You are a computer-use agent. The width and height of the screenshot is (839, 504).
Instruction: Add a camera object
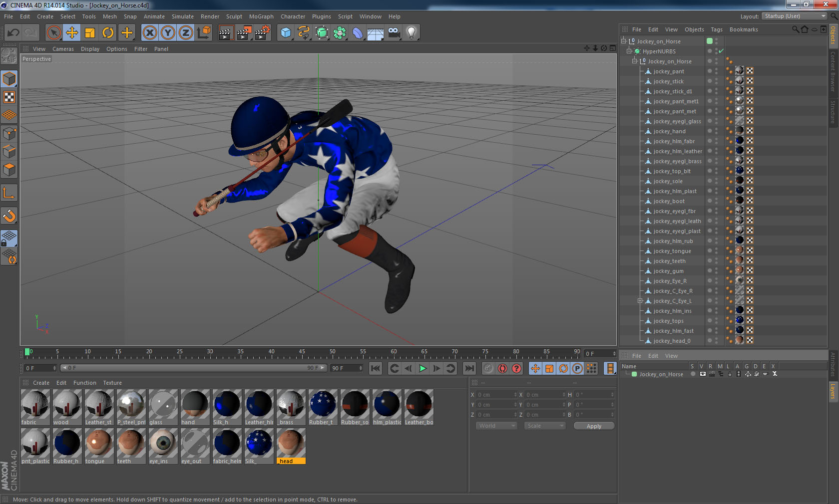[x=394, y=33]
